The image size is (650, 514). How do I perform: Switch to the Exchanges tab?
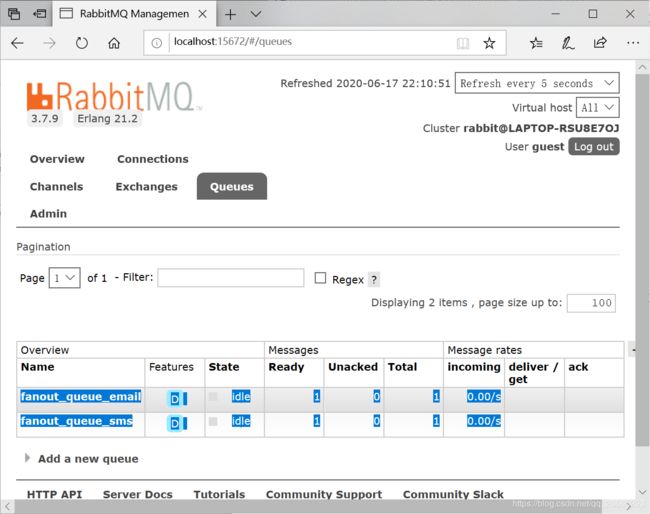click(146, 187)
